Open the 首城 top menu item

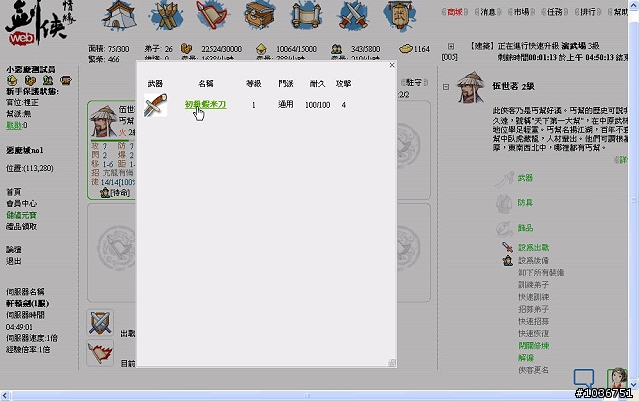[454, 12]
